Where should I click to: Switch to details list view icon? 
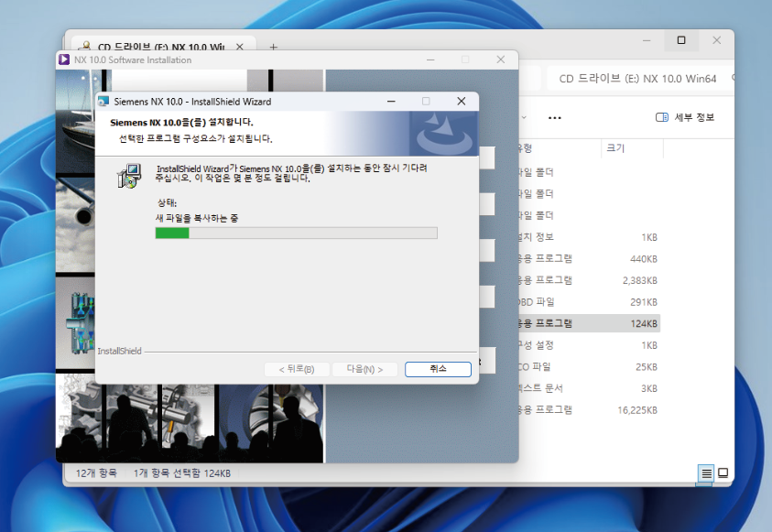(x=706, y=473)
